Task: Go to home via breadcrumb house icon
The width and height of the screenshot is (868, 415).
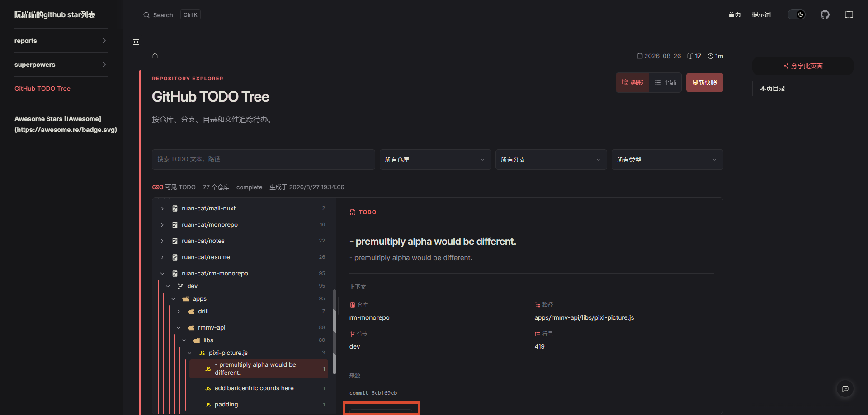Action: pyautogui.click(x=155, y=56)
